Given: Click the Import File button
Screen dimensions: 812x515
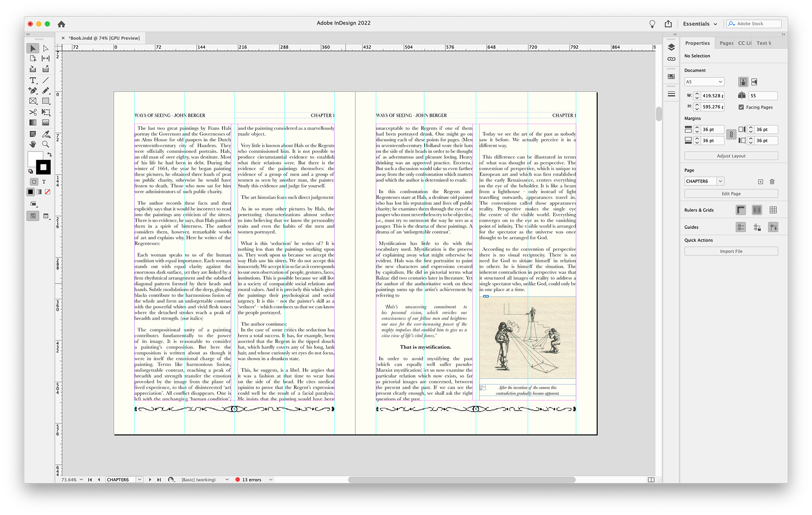Looking at the screenshot, I should [x=731, y=251].
